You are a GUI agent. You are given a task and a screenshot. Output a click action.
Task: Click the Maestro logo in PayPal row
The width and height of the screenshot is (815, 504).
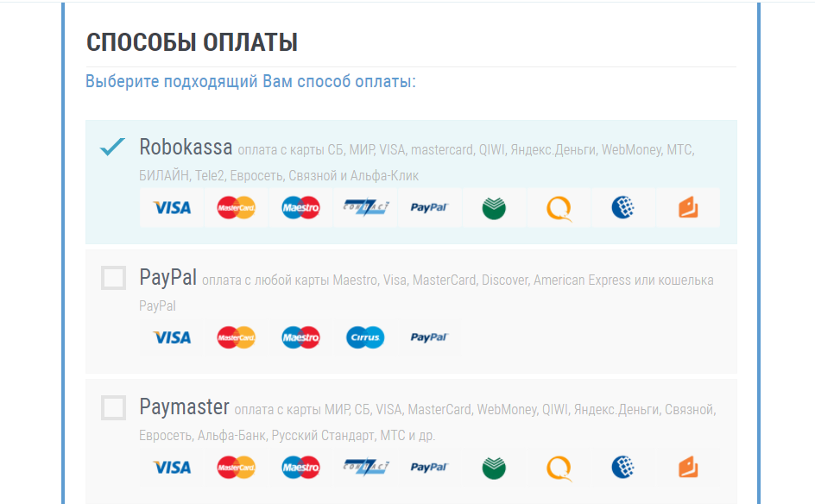point(301,337)
